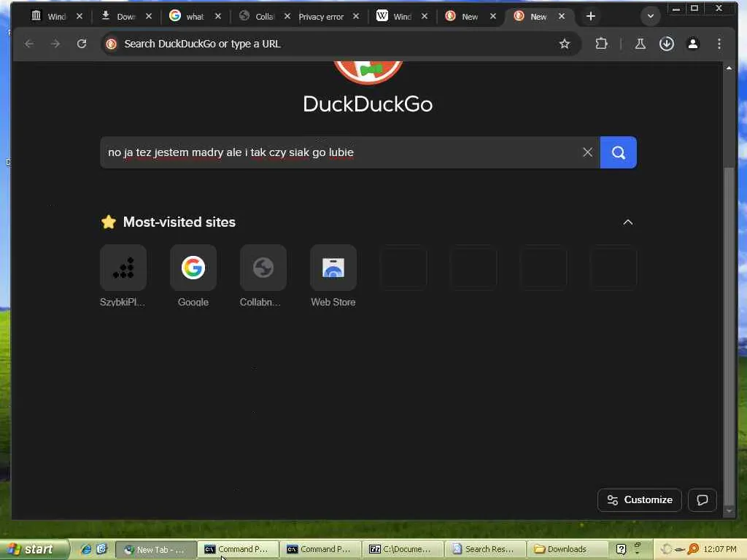Screen dimensions: 747x560
Task: Switch to the Privacy error tab
Action: pos(322,16)
